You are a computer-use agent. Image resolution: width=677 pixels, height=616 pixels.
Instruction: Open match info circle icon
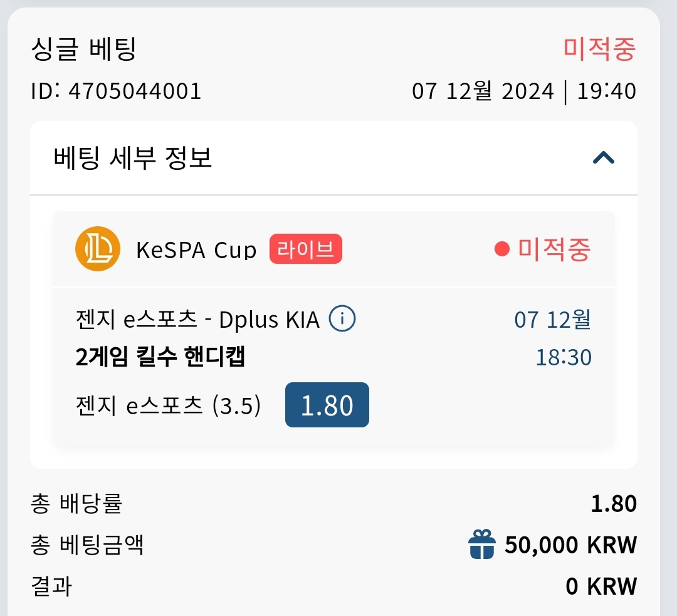(342, 318)
